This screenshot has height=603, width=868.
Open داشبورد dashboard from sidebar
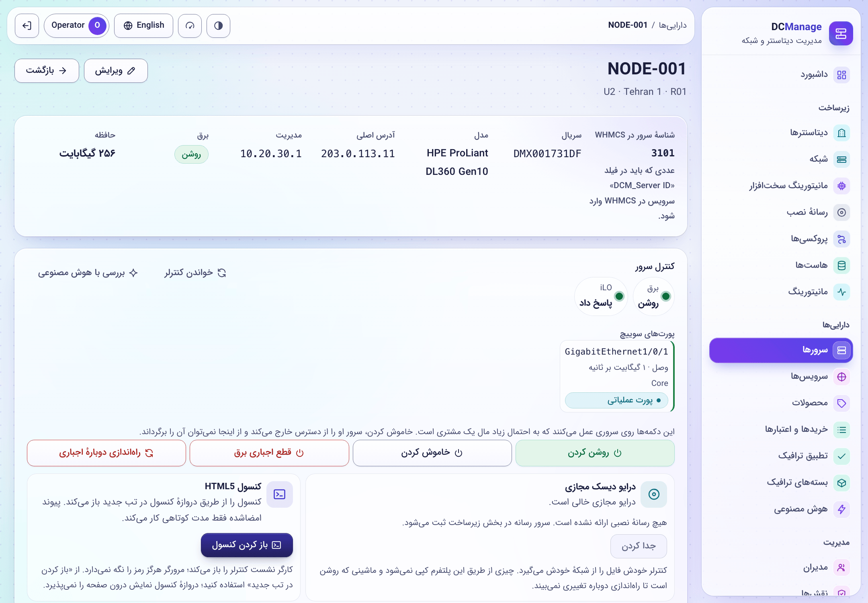coord(781,75)
